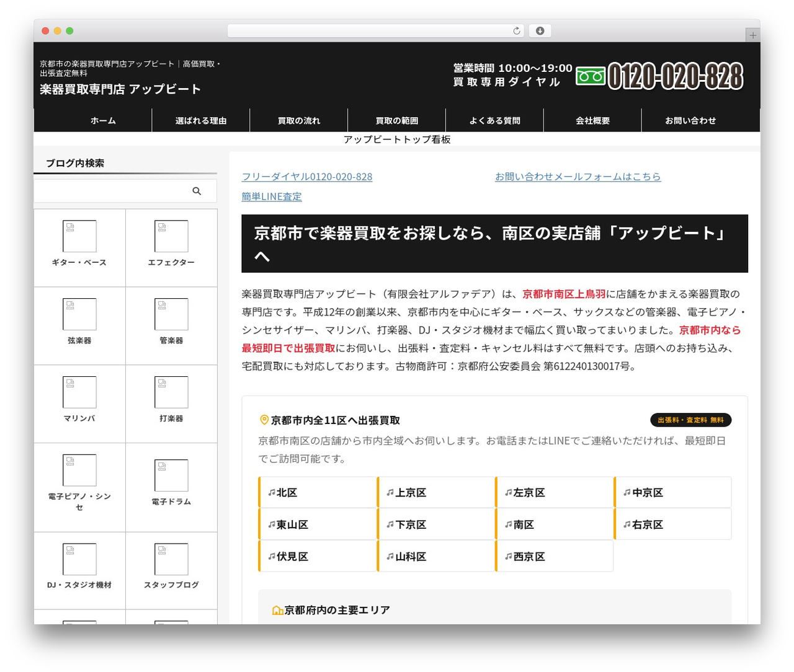Open 会社概要 navigation item
The image size is (794, 672).
tap(593, 120)
